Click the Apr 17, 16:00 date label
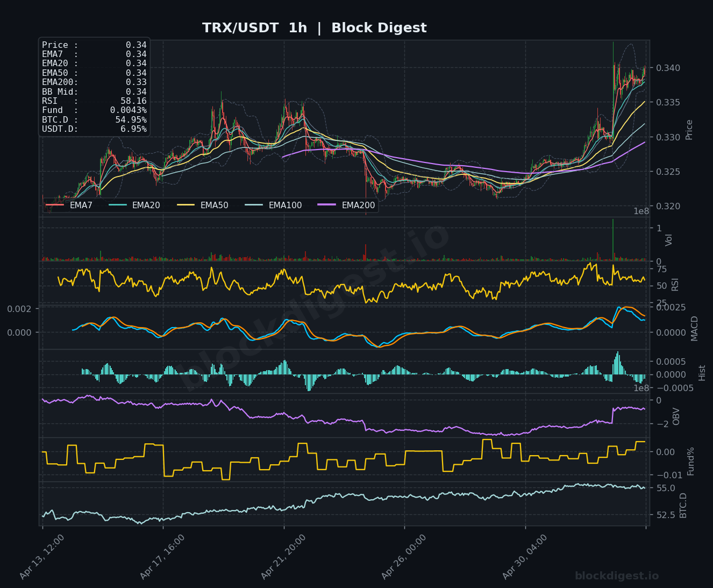The image size is (713, 588). (x=162, y=556)
